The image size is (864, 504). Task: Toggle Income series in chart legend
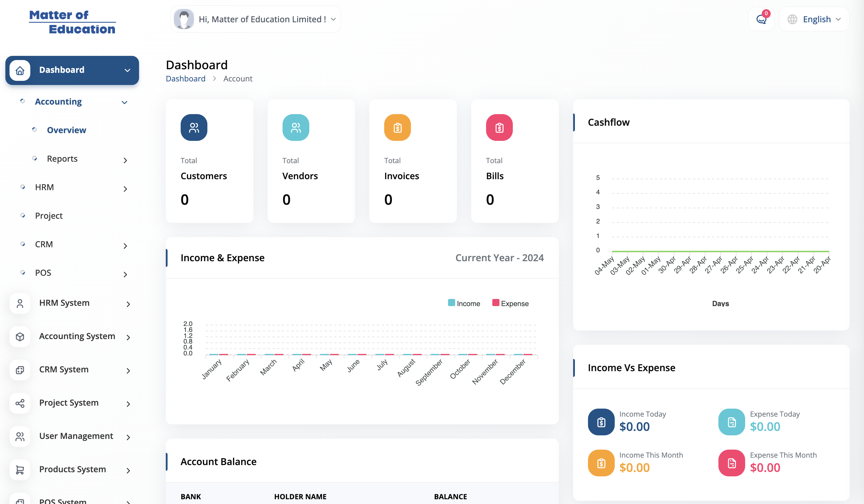click(464, 303)
